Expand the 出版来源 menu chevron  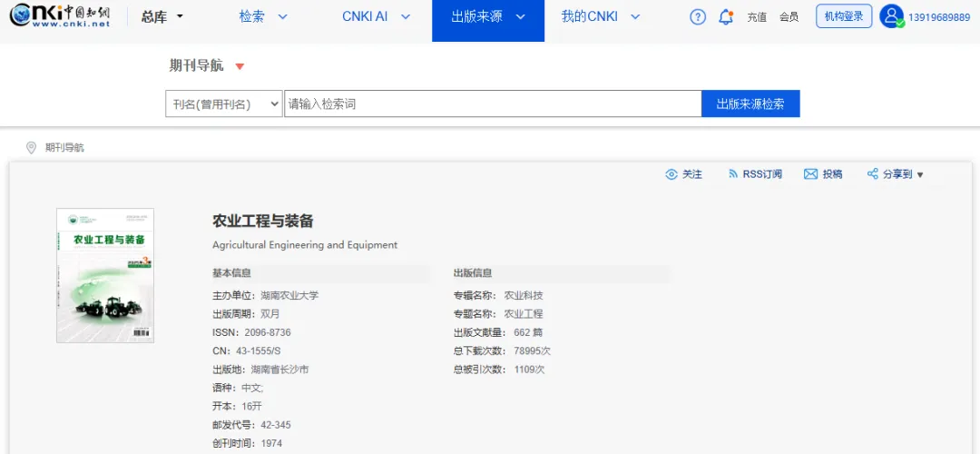pos(520,17)
